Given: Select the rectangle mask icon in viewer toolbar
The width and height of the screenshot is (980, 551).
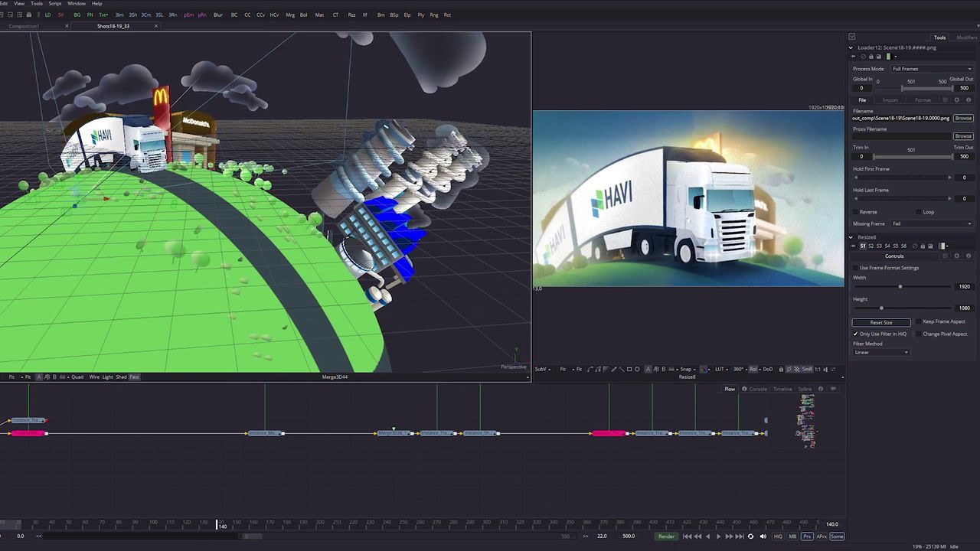Looking at the screenshot, I should [x=629, y=370].
